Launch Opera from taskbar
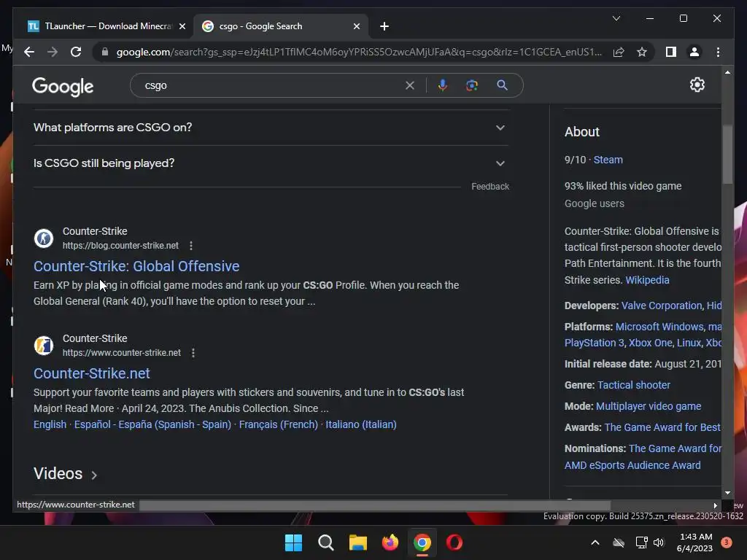 point(454,542)
